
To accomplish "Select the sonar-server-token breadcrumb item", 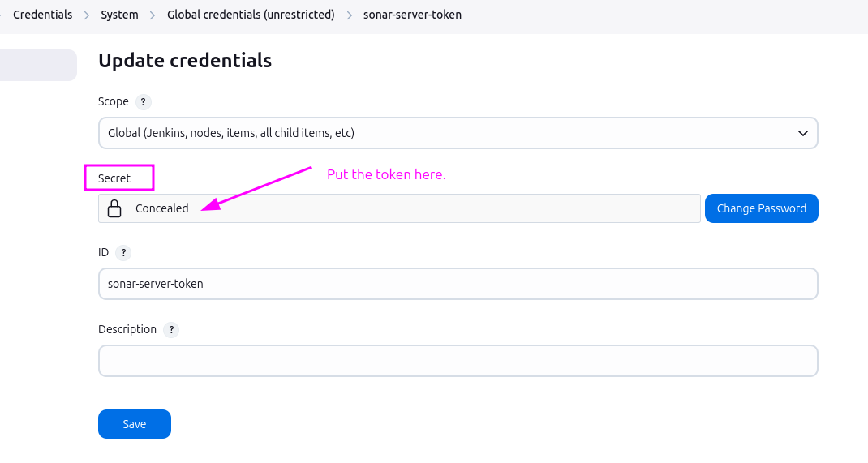I will pos(412,15).
